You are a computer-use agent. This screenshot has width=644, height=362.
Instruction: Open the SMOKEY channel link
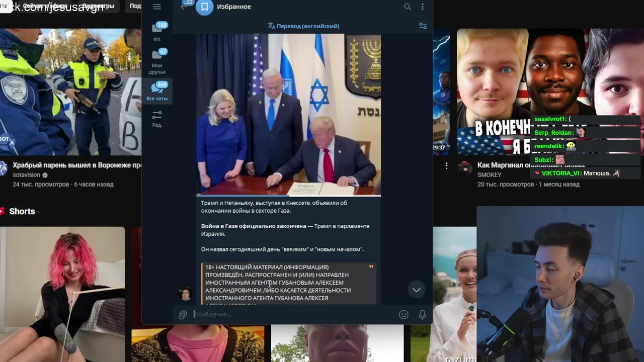click(490, 174)
